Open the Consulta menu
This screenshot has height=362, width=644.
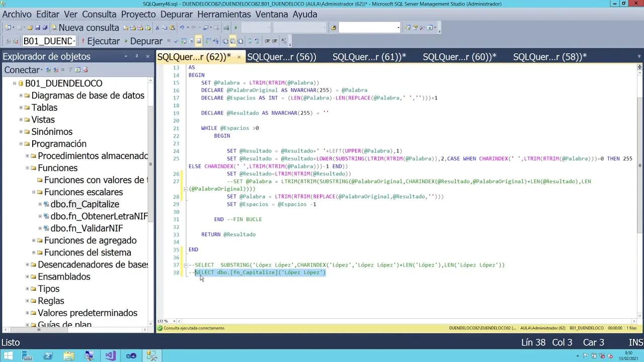pyautogui.click(x=99, y=15)
